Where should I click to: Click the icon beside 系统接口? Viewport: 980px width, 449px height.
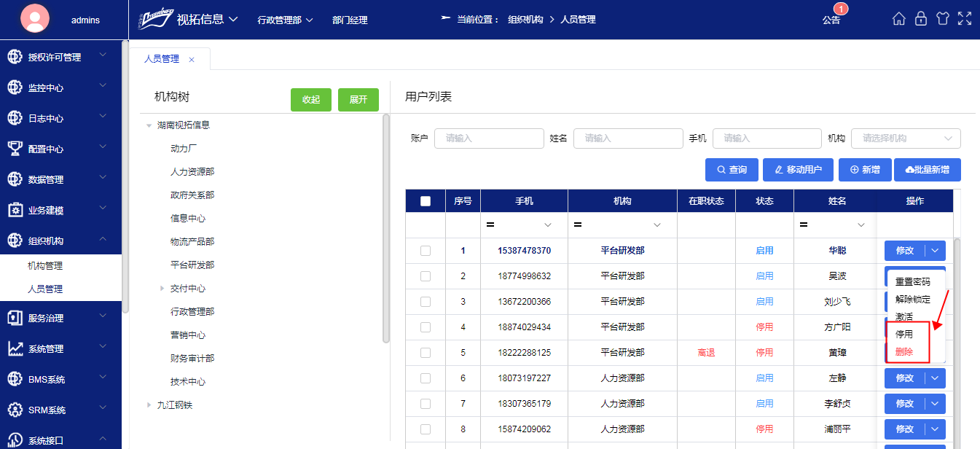tap(15, 440)
